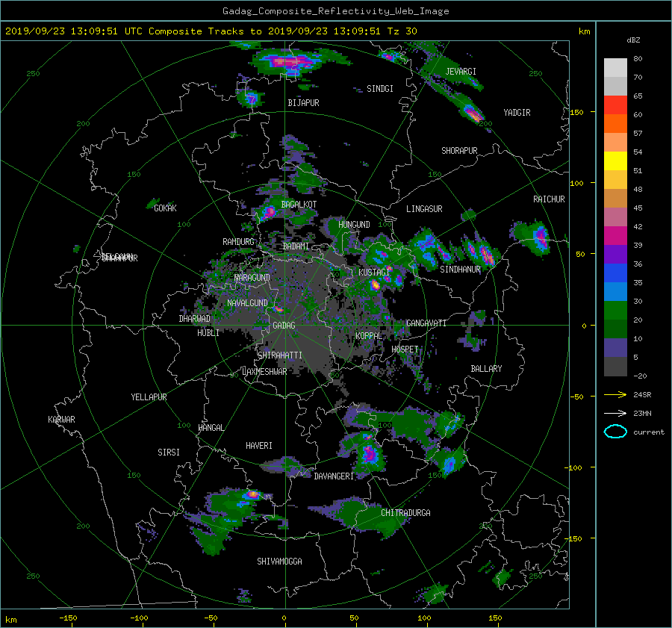
Task: Click the SHIVAMOGGA city label
Action: pyautogui.click(x=279, y=562)
